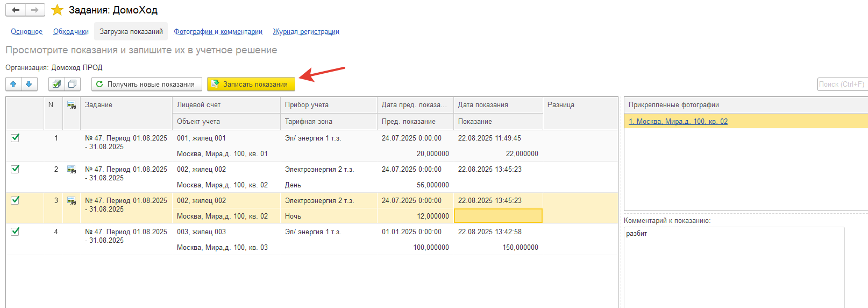Open the Основное tab
The height and width of the screenshot is (308, 868).
pyautogui.click(x=26, y=32)
